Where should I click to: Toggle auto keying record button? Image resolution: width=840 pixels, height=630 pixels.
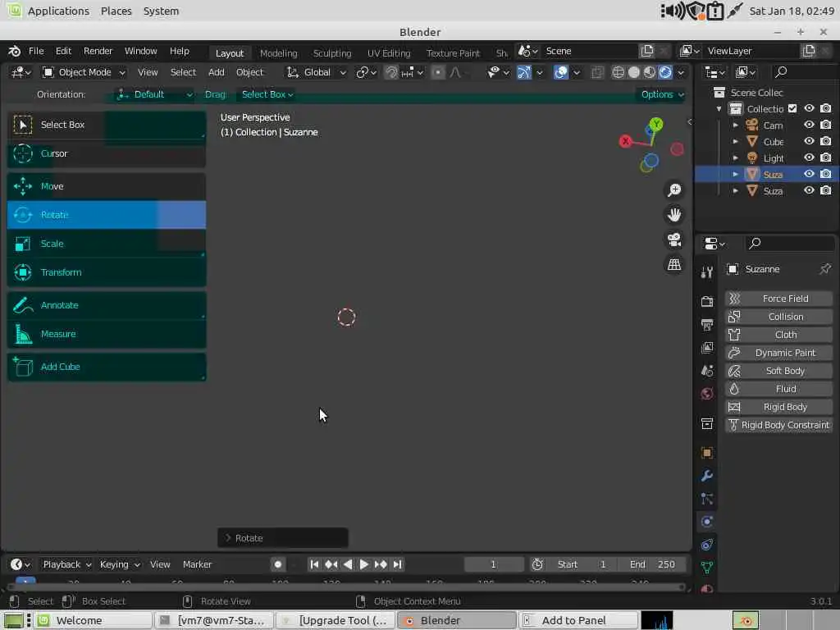[277, 564]
